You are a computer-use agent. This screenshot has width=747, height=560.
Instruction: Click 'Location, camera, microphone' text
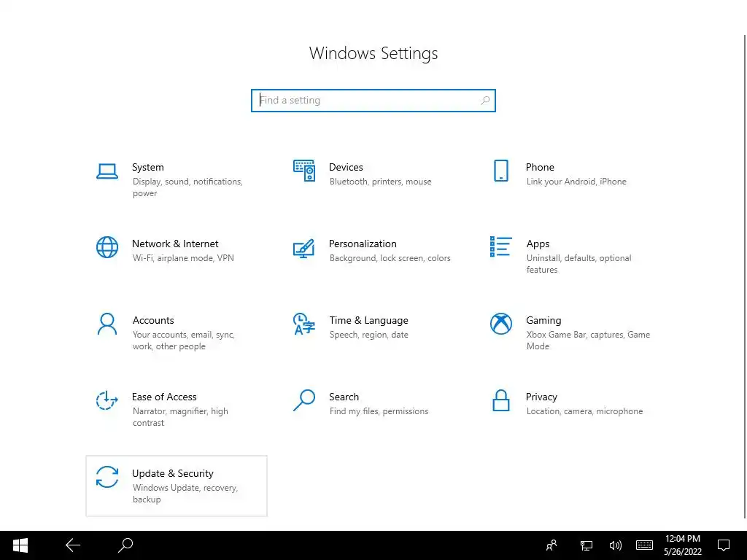[x=584, y=411]
